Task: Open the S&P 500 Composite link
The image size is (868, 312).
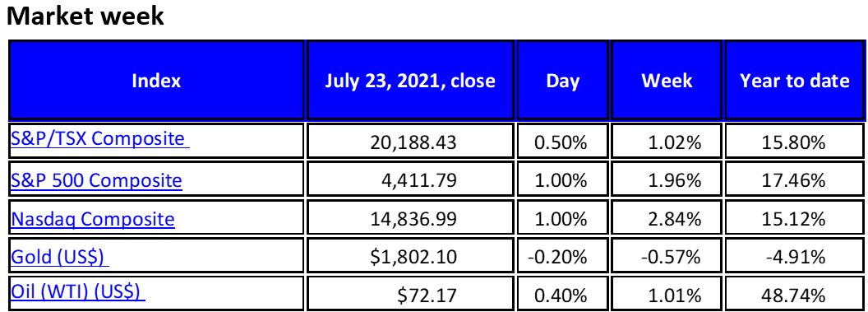Action: tap(96, 180)
